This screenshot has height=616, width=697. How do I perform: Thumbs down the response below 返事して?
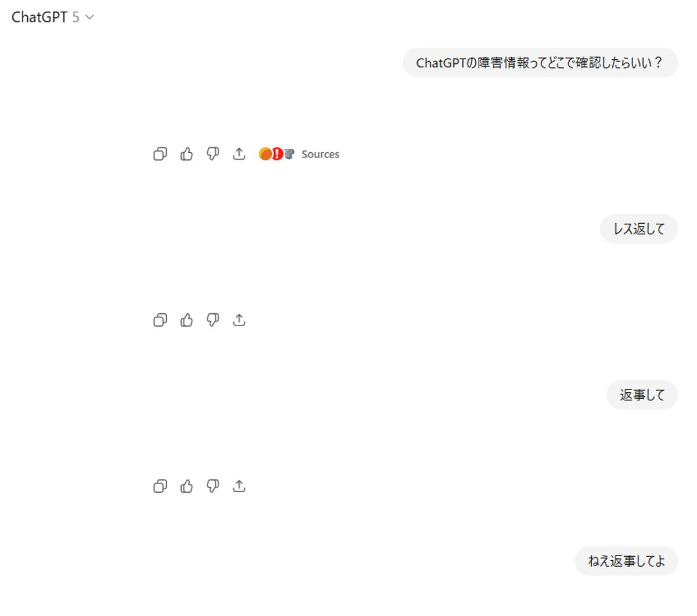tap(213, 486)
